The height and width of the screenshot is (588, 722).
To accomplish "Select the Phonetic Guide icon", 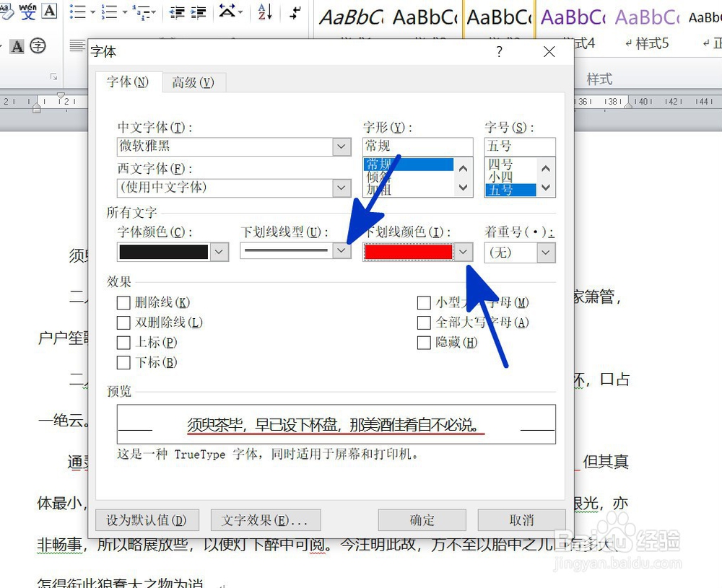I will (27, 12).
